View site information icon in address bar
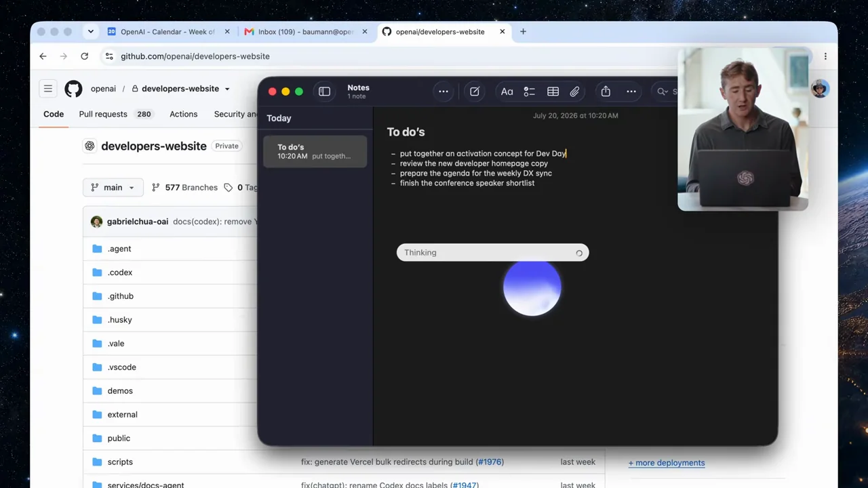 tap(109, 56)
